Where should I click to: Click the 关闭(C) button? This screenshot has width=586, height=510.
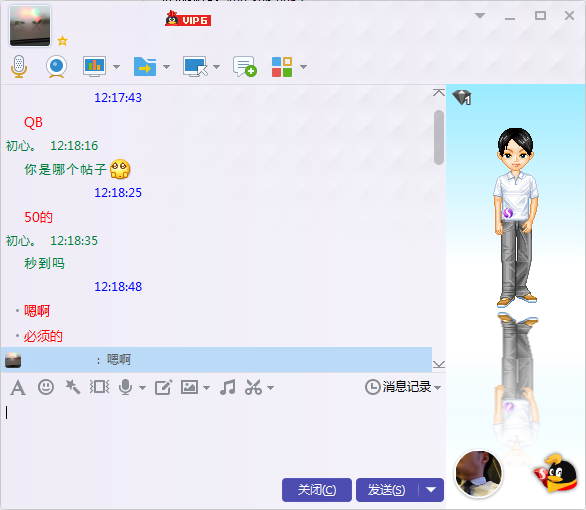tap(317, 489)
